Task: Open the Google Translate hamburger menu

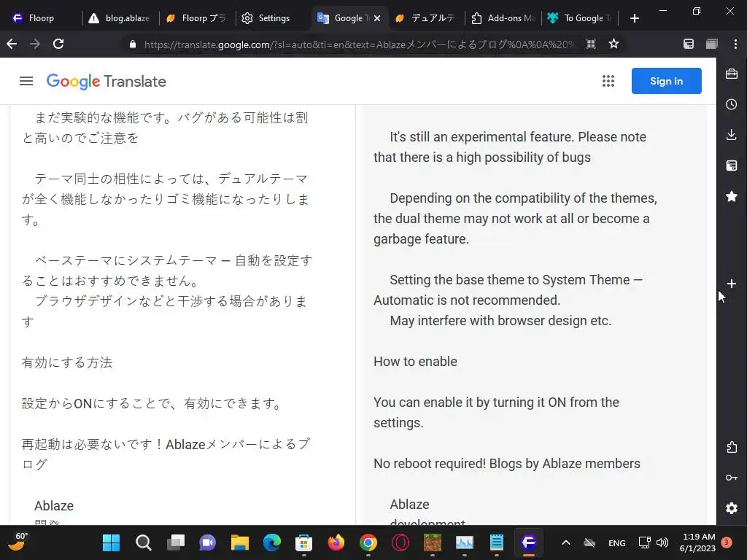Action: (26, 81)
